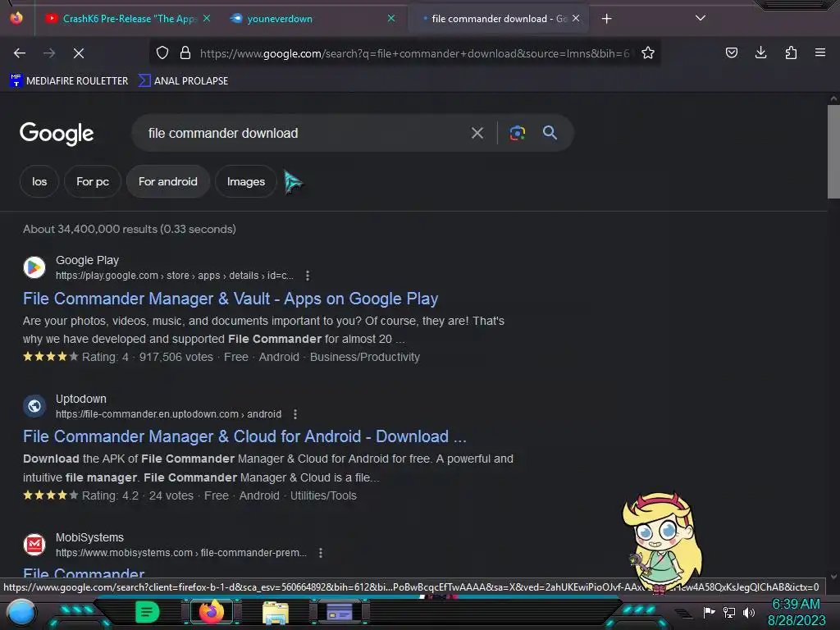
Task: Open options menu for MobiSystems result
Action: click(321, 553)
